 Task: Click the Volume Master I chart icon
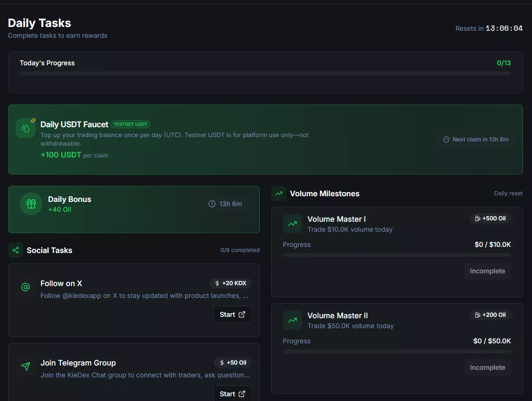click(x=293, y=224)
